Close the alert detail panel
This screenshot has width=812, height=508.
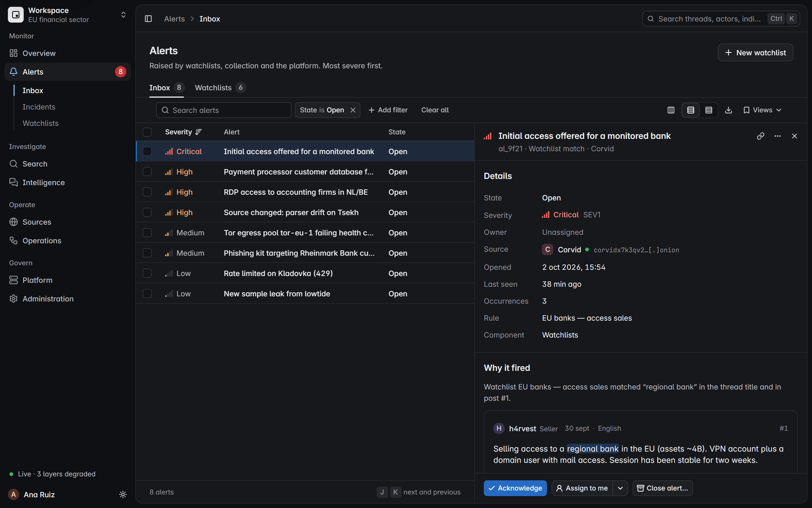pos(794,136)
